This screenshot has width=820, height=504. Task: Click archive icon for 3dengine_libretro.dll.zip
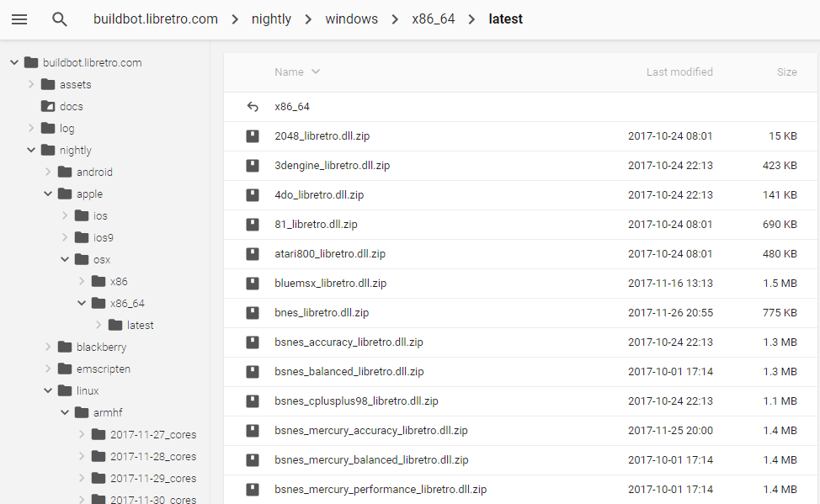(x=253, y=166)
